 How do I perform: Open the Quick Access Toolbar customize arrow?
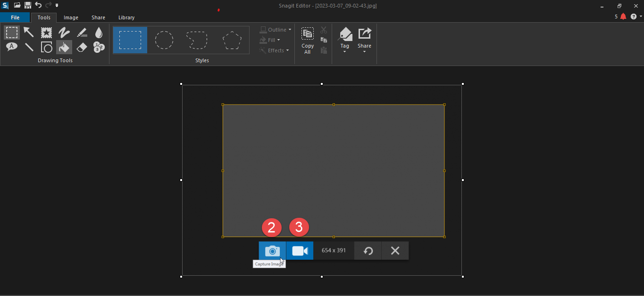[x=57, y=5]
